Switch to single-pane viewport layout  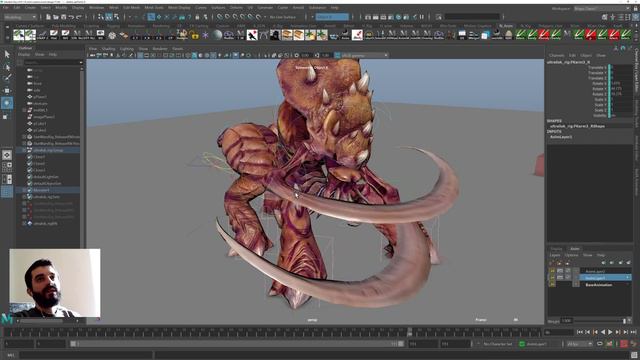[7, 155]
